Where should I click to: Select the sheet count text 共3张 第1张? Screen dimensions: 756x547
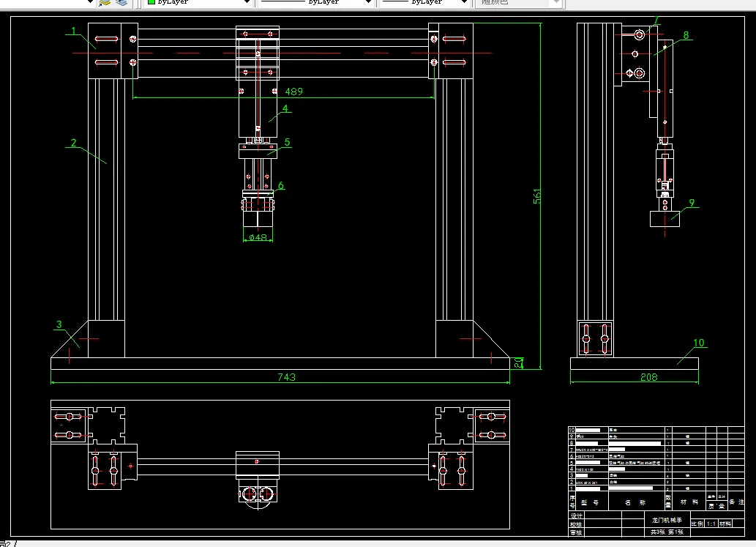coord(667,532)
